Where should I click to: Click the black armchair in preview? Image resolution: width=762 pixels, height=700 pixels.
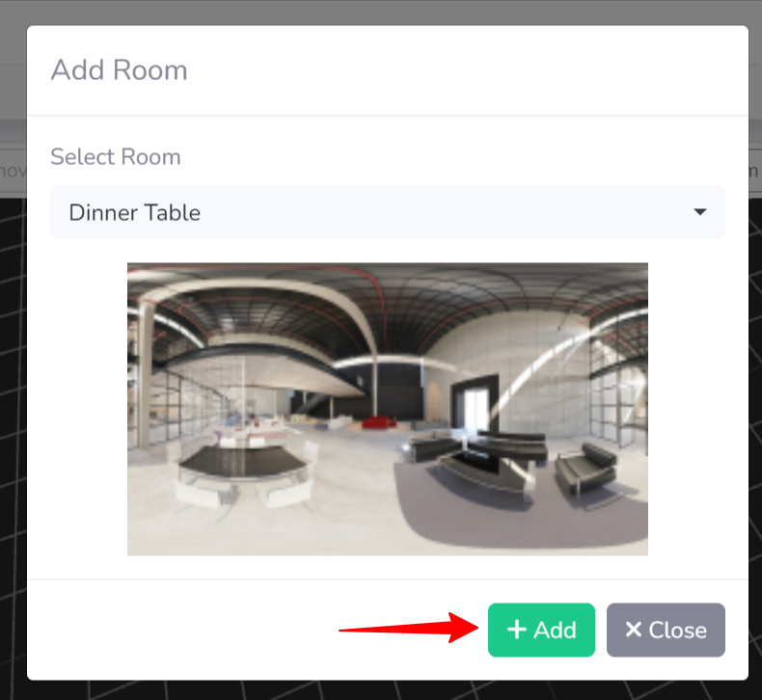(x=587, y=470)
